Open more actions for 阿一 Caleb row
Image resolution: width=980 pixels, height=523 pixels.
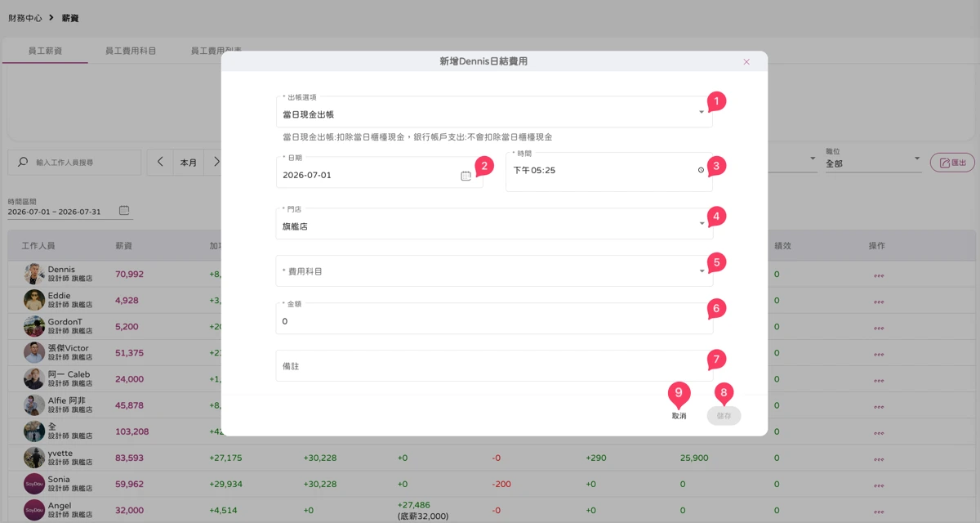(x=879, y=379)
